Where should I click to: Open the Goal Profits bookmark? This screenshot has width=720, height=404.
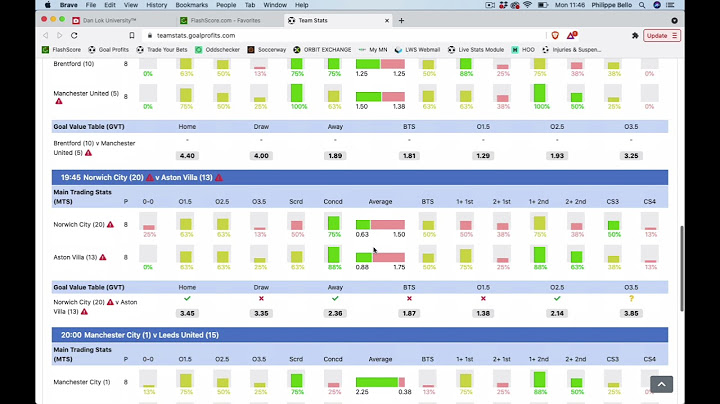pyautogui.click(x=109, y=50)
